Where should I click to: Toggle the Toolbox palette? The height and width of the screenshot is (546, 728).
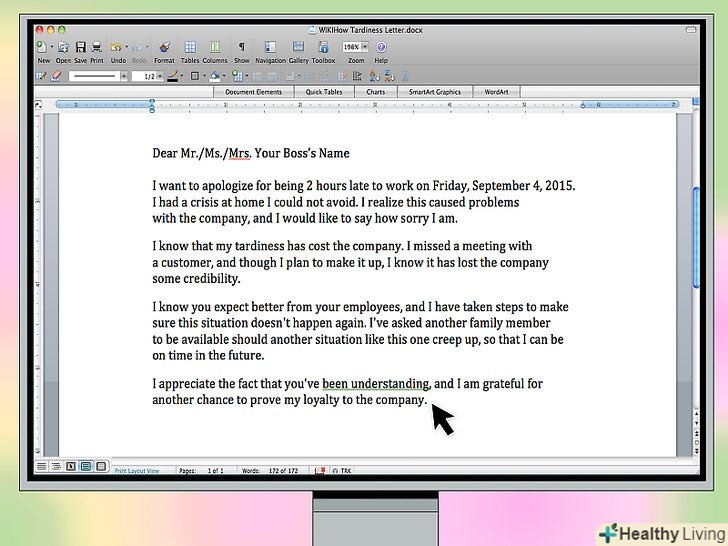tap(323, 47)
